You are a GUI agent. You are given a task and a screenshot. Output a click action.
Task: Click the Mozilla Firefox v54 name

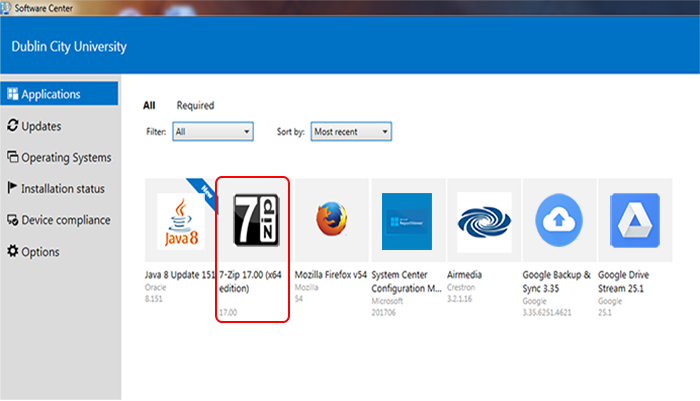(x=331, y=275)
